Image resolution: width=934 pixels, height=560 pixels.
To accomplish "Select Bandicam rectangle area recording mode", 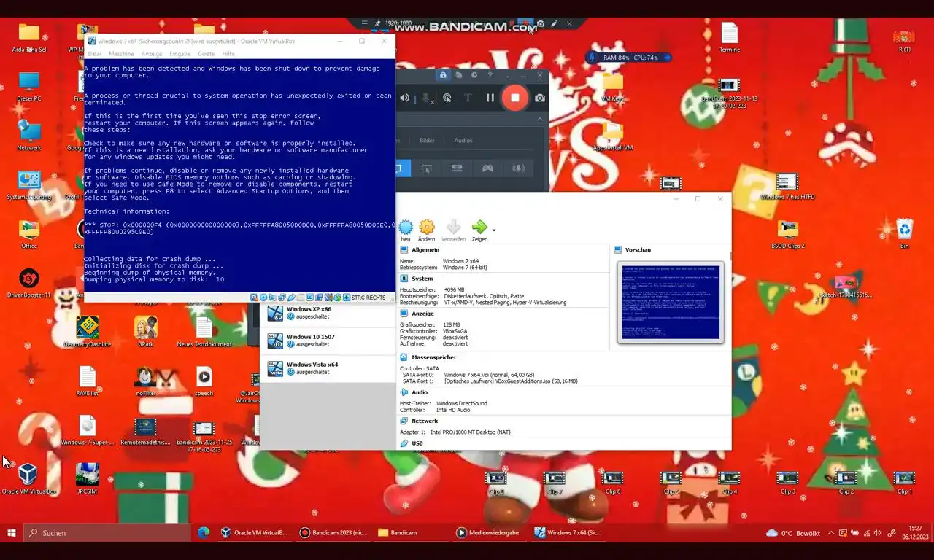I will pos(427,168).
